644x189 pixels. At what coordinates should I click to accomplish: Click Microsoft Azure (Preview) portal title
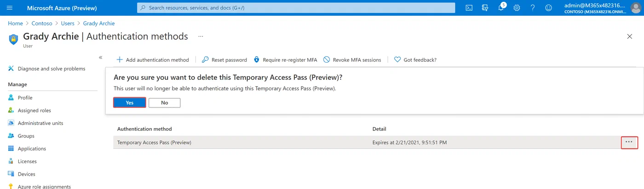click(x=62, y=8)
